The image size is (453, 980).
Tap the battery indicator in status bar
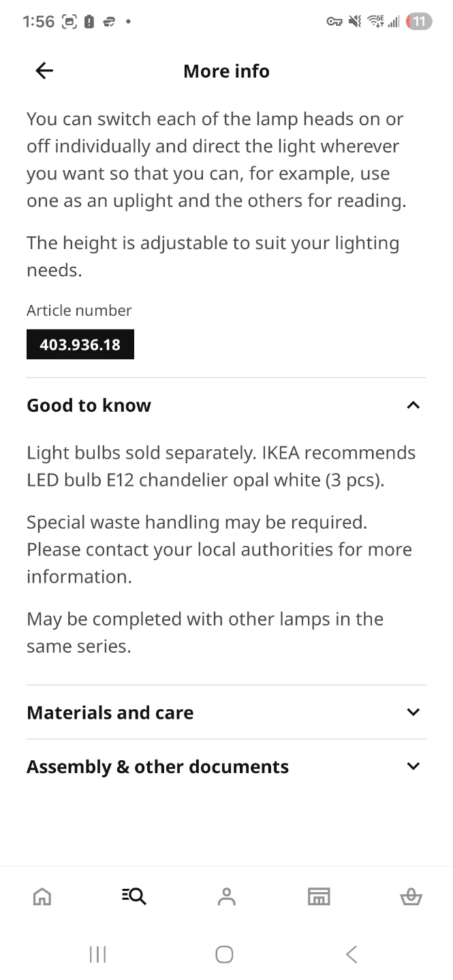click(x=419, y=22)
